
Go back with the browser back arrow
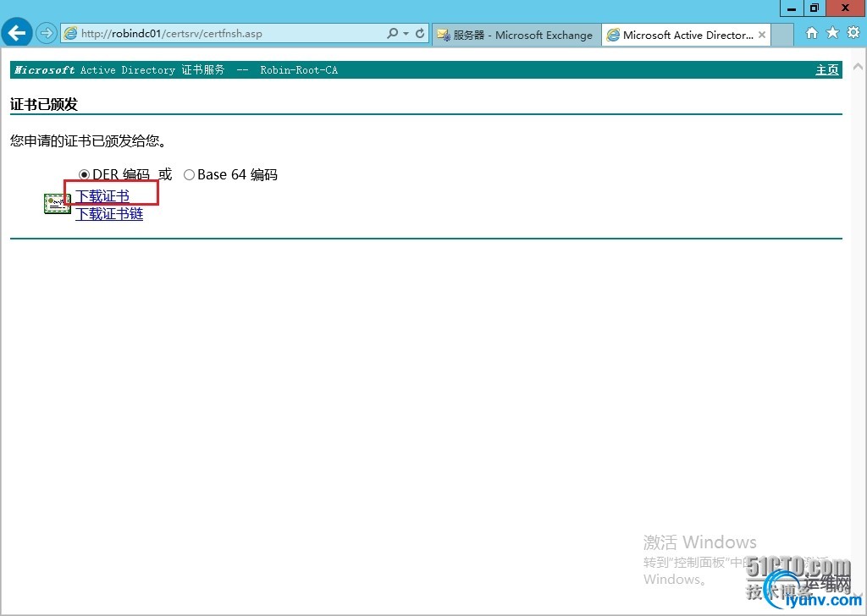tap(17, 33)
